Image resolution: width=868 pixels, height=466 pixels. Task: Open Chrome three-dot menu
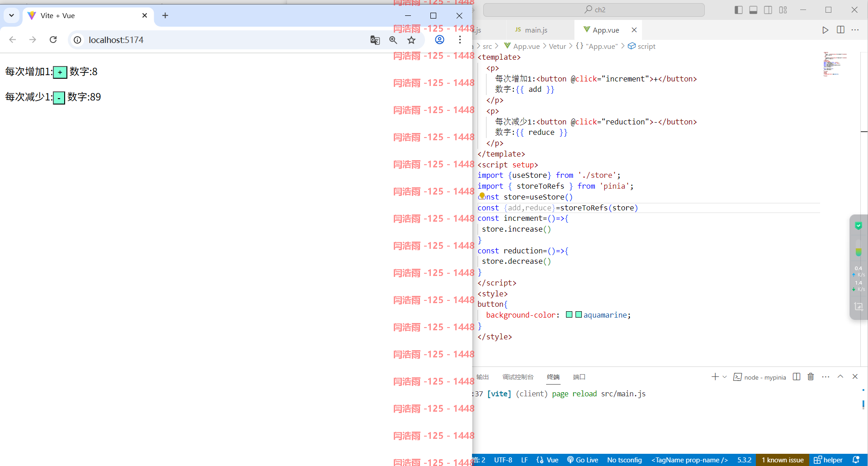coord(460,40)
